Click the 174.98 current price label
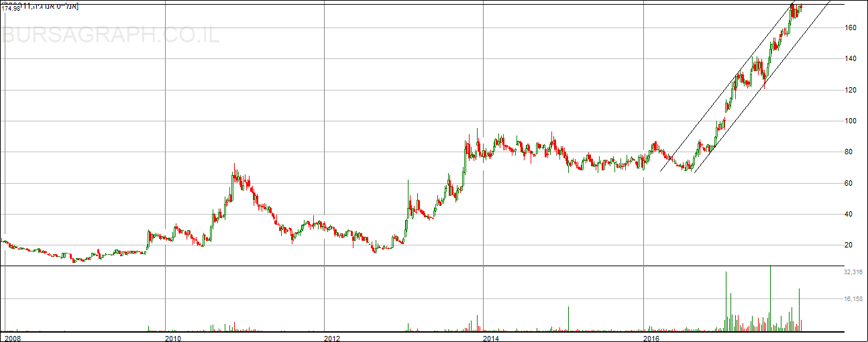Image resolution: width=868 pixels, height=342 pixels. 11,8
